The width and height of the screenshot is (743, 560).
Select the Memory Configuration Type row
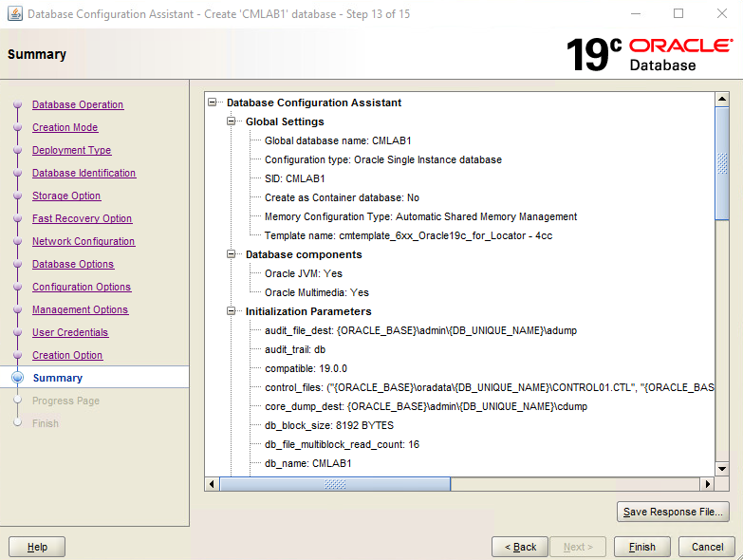(420, 216)
